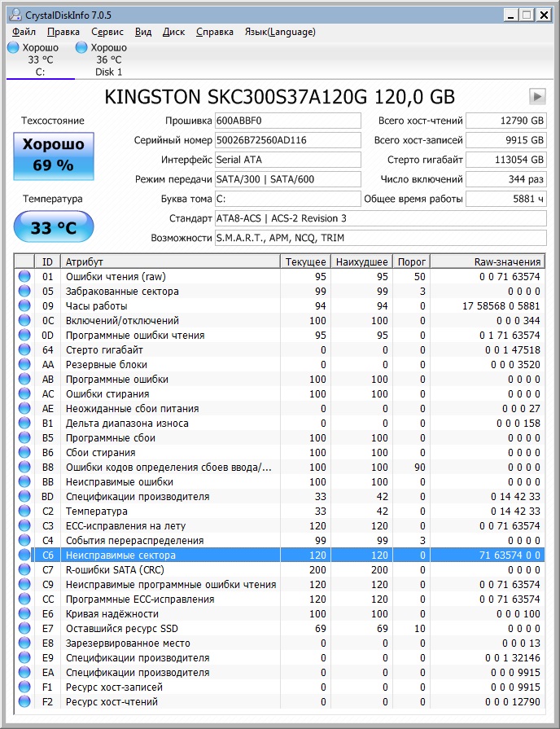Image resolution: width=560 pixels, height=729 pixels.
Task: Select the События перераспределения row
Action: pos(279,540)
